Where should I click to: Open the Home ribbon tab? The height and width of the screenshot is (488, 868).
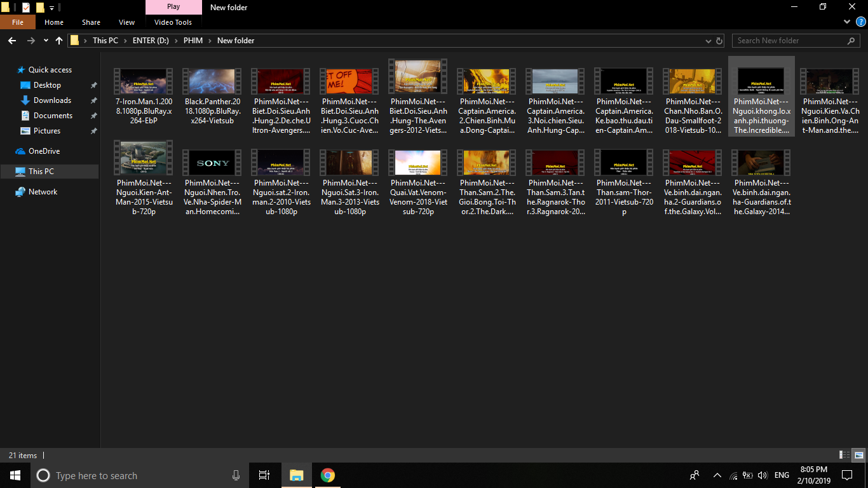[x=54, y=22]
